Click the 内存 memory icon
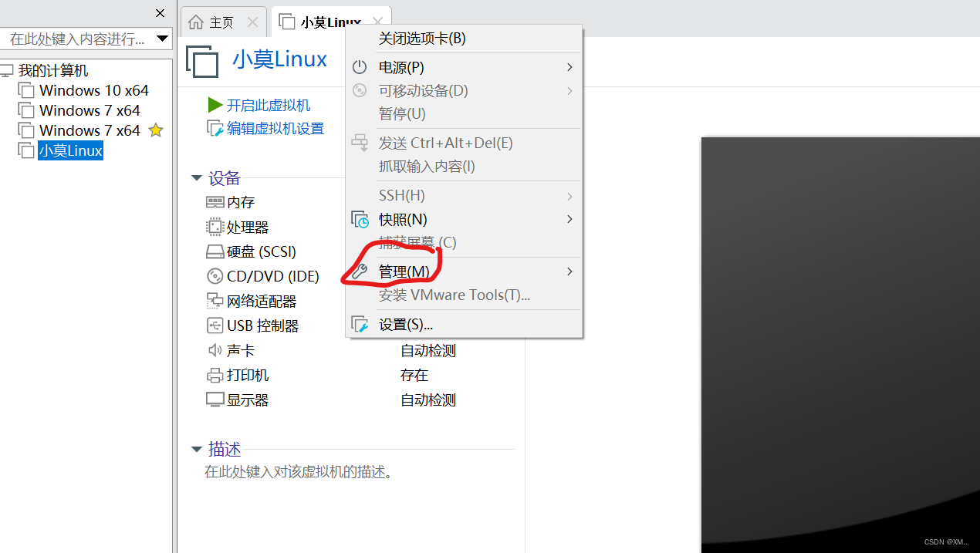The width and height of the screenshot is (980, 553). (215, 202)
